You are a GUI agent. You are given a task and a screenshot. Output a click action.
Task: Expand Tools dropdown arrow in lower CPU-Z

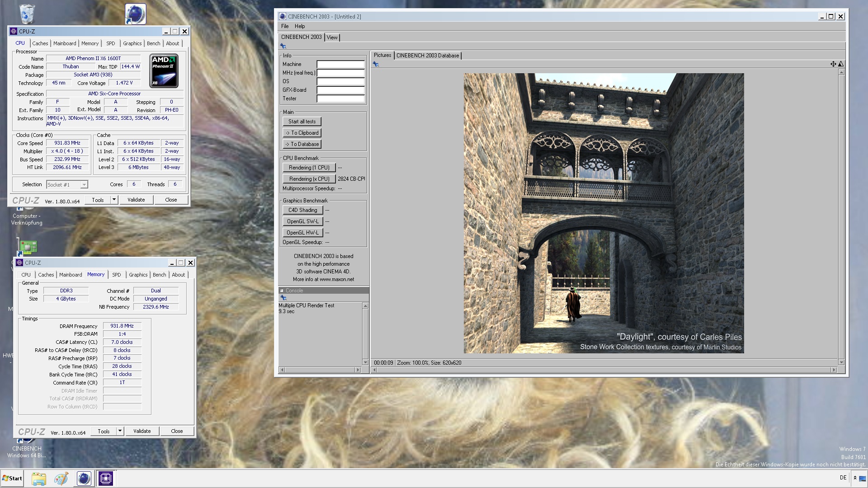120,431
